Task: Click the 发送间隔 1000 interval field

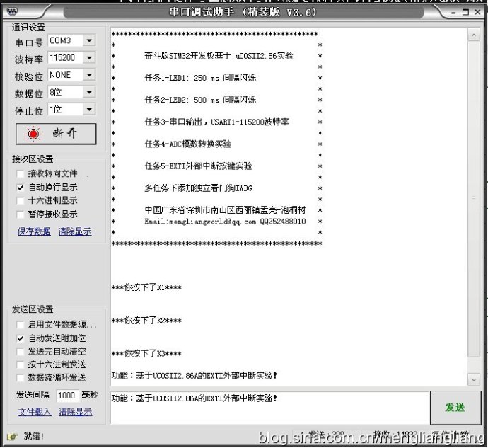Action: (x=66, y=396)
